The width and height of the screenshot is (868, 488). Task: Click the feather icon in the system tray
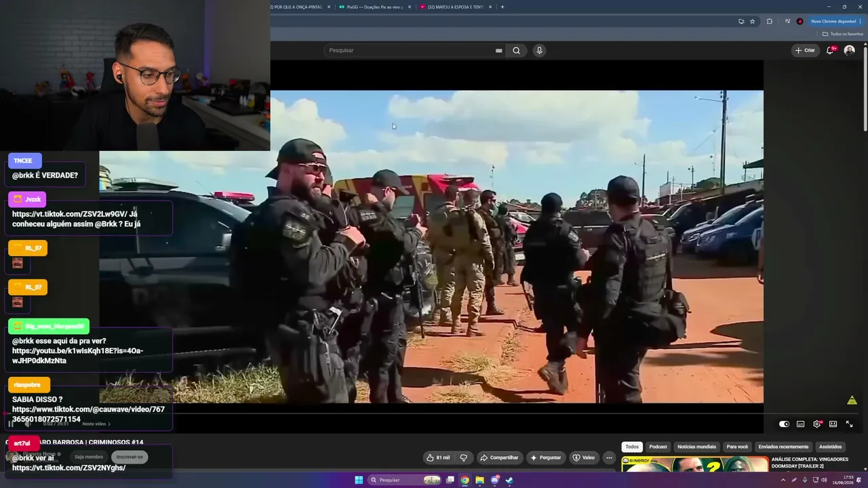[794, 480]
